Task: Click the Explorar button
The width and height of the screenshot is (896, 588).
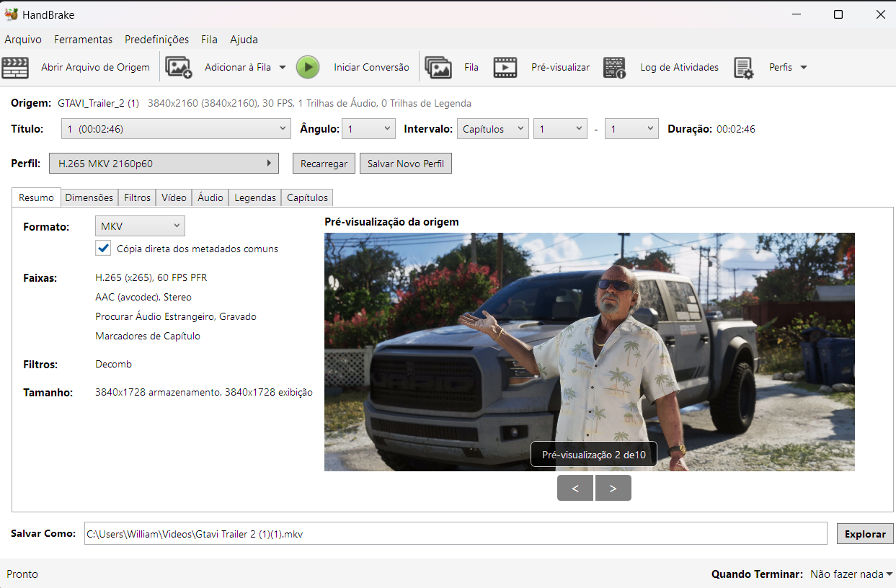Action: [865, 534]
